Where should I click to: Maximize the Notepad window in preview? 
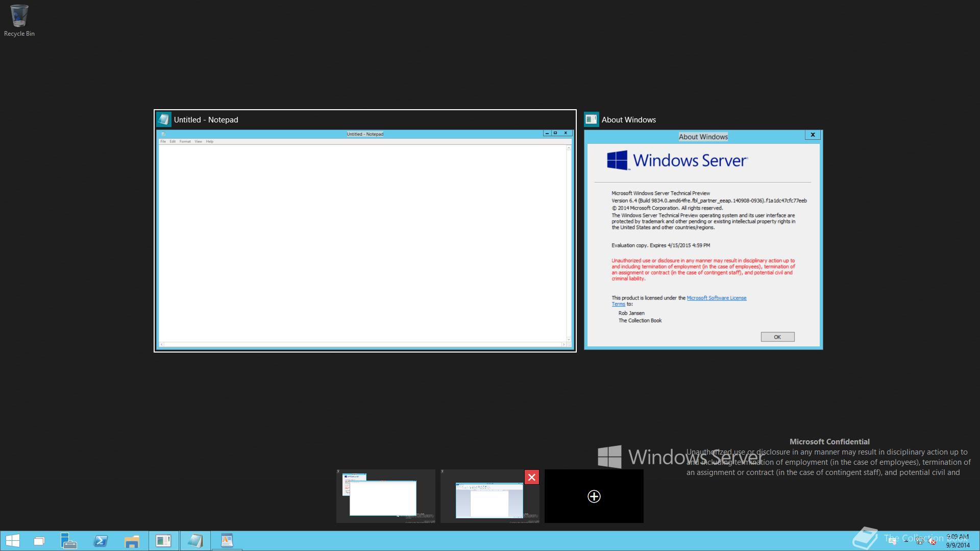click(555, 133)
